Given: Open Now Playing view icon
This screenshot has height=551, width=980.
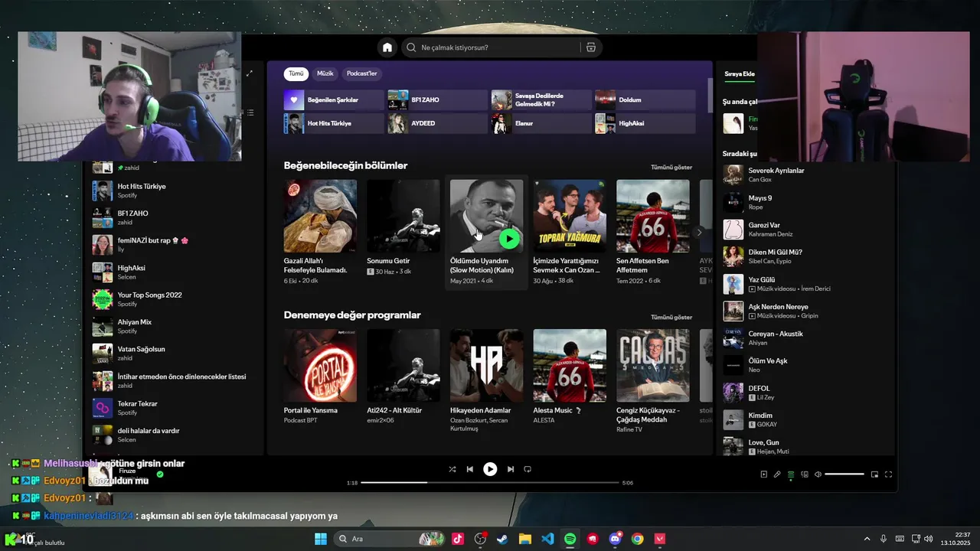Looking at the screenshot, I should [x=763, y=474].
